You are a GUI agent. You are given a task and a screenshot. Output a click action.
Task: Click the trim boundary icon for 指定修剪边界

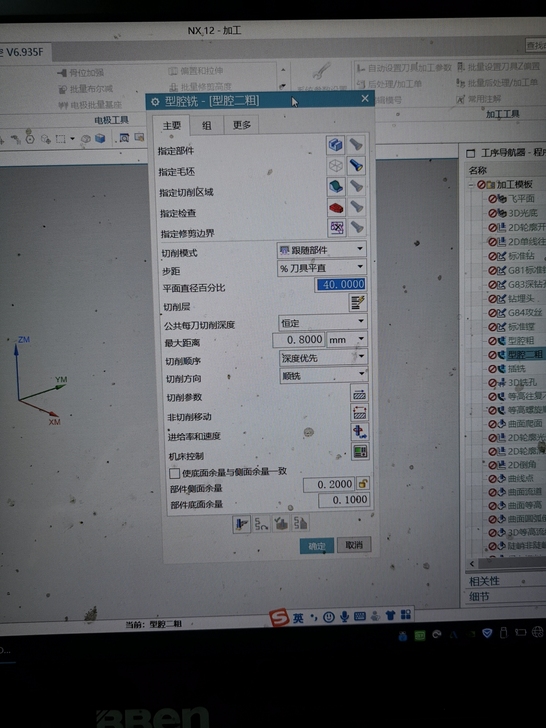[x=337, y=228]
